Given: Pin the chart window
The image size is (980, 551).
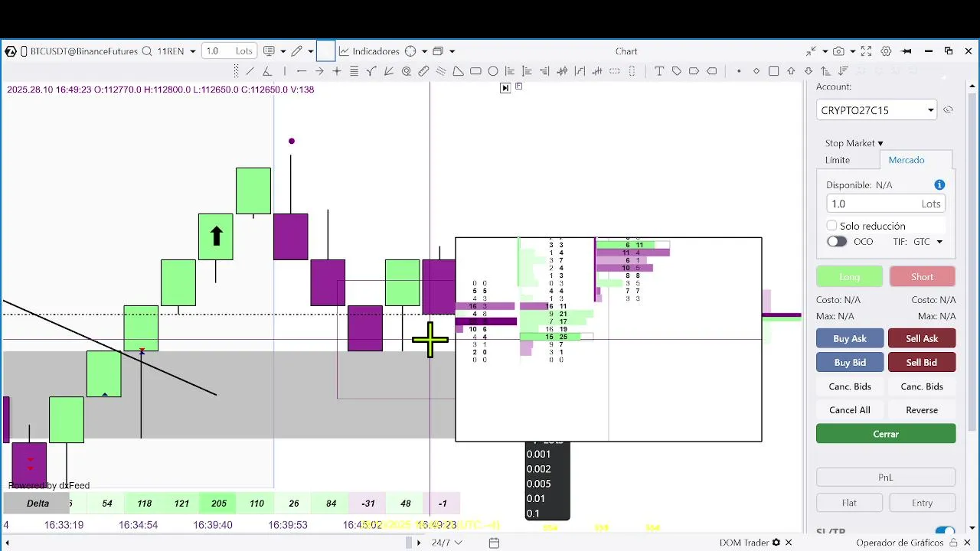Looking at the screenshot, I should (907, 51).
